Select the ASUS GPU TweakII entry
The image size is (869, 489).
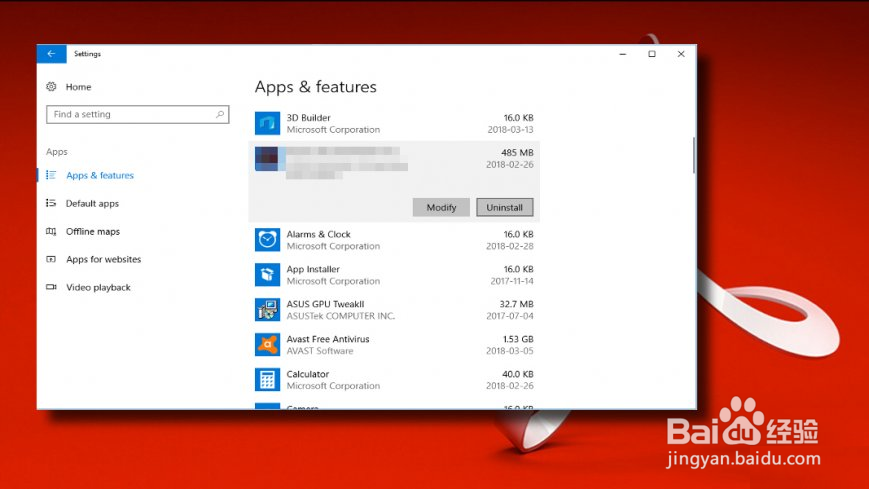point(325,304)
